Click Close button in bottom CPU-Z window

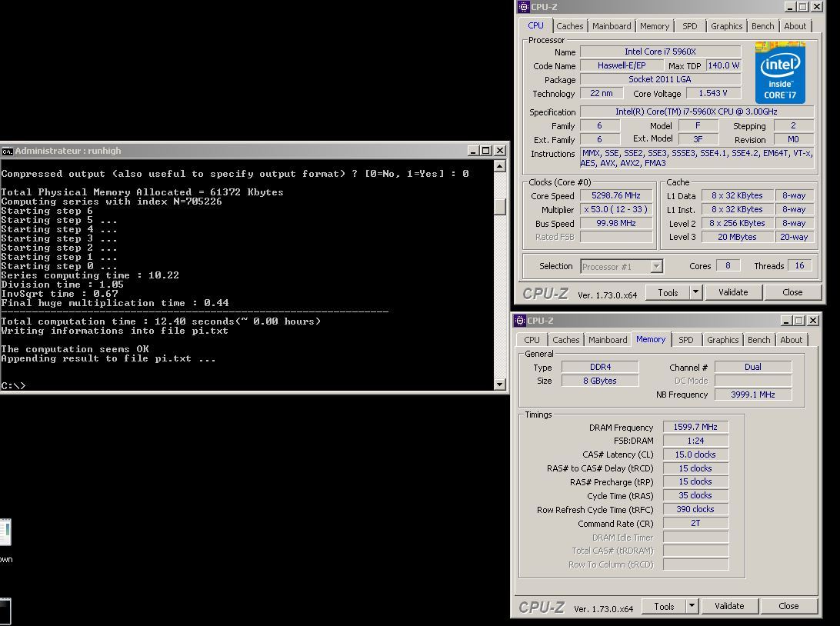(788, 606)
